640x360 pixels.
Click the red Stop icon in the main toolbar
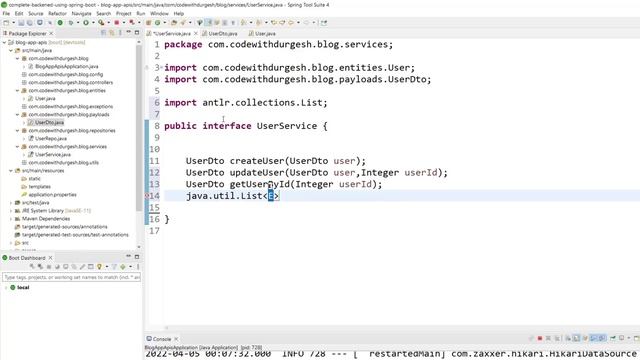pyautogui.click(x=117, y=23)
